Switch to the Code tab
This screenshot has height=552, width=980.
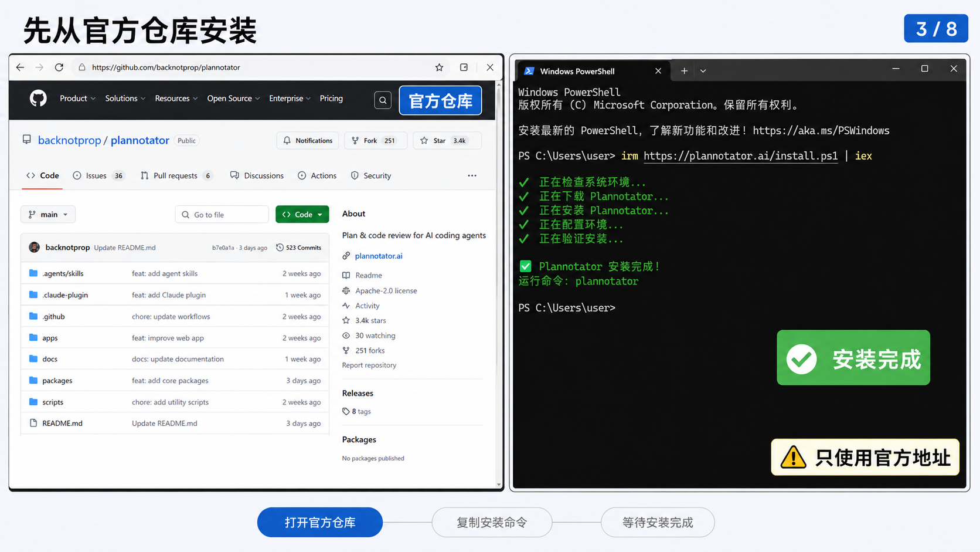43,175
